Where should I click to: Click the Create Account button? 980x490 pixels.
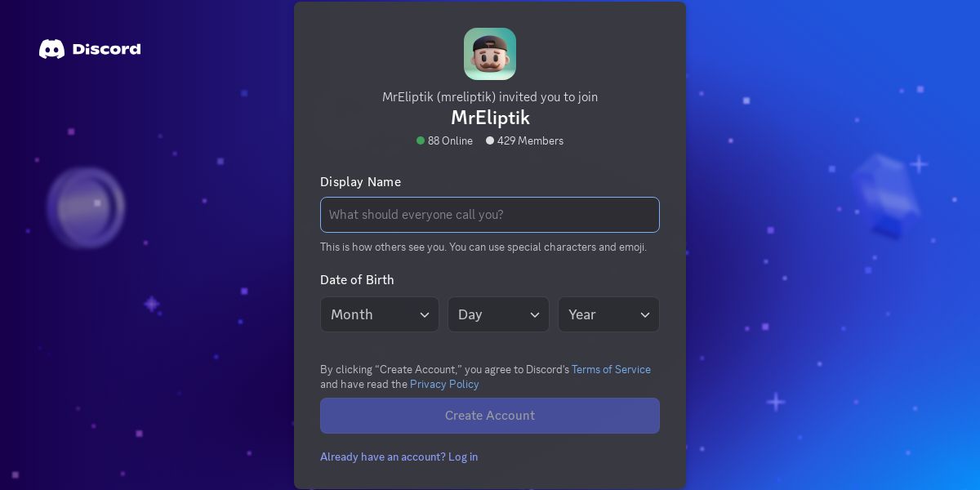490,416
